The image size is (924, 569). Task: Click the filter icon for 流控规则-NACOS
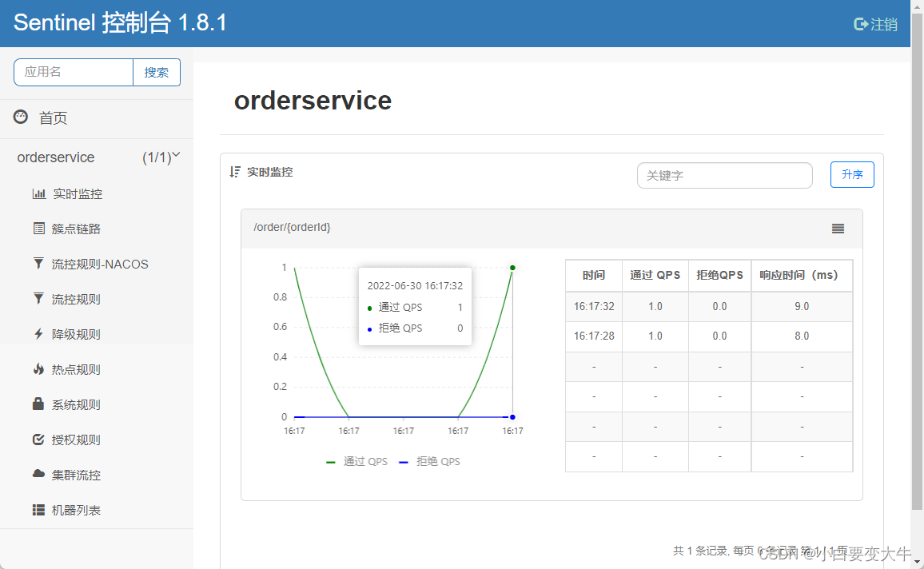(x=39, y=263)
